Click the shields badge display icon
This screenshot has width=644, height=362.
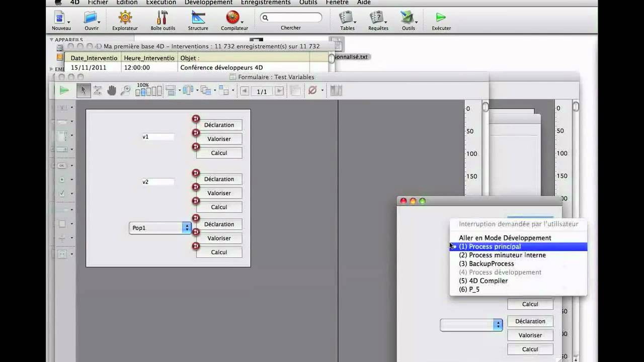coord(312,90)
